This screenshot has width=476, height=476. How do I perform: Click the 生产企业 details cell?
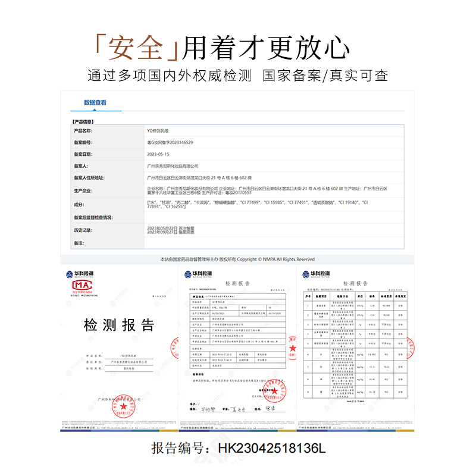coord(274,190)
